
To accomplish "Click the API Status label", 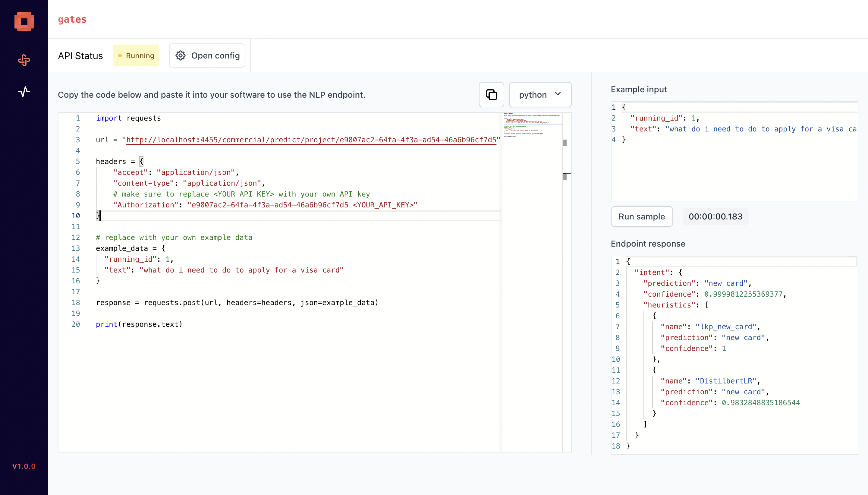I will [80, 56].
